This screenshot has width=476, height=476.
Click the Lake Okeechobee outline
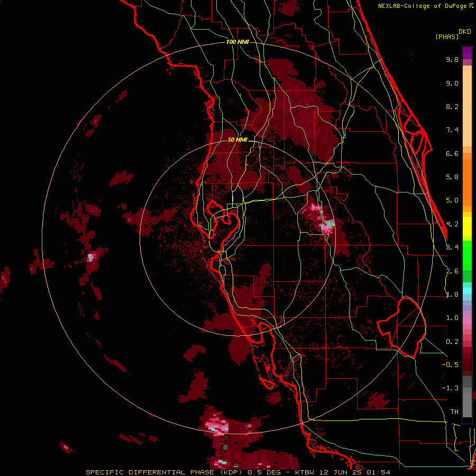click(401, 327)
